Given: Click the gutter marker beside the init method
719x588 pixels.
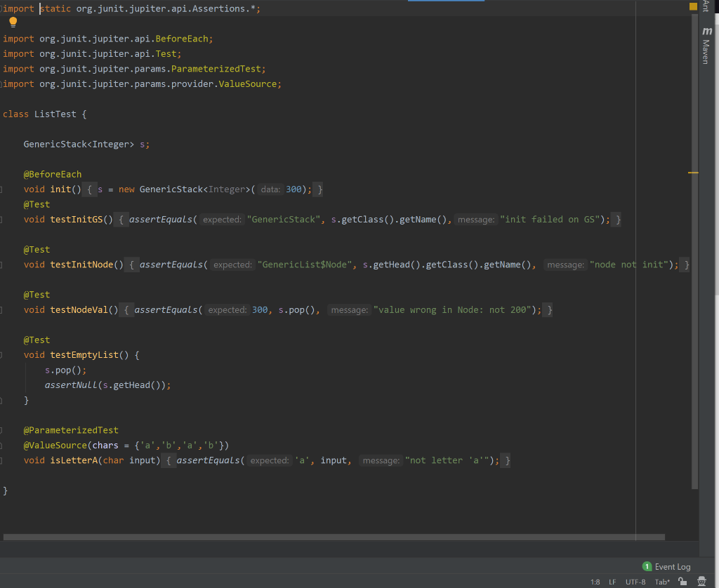Looking at the screenshot, I should pos(2,189).
